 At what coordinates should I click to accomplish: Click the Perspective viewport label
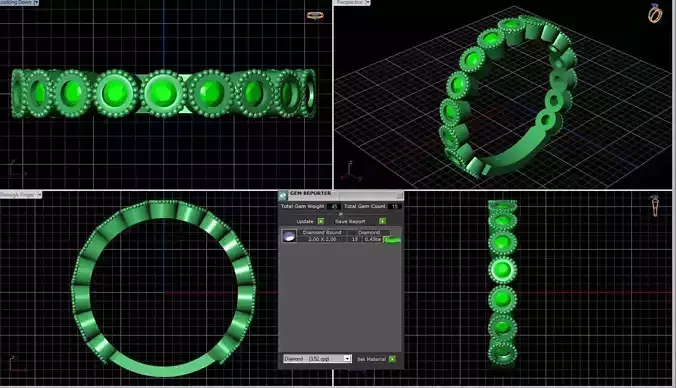click(x=350, y=3)
